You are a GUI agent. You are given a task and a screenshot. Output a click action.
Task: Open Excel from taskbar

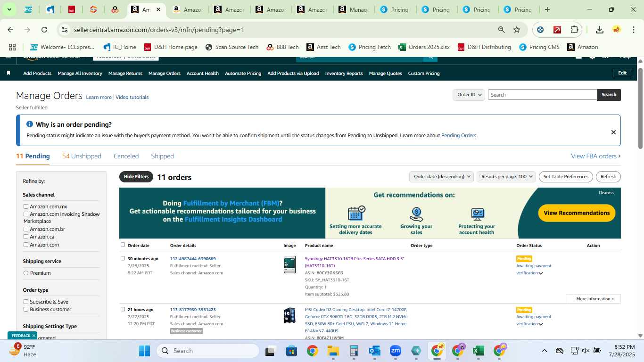point(478,351)
